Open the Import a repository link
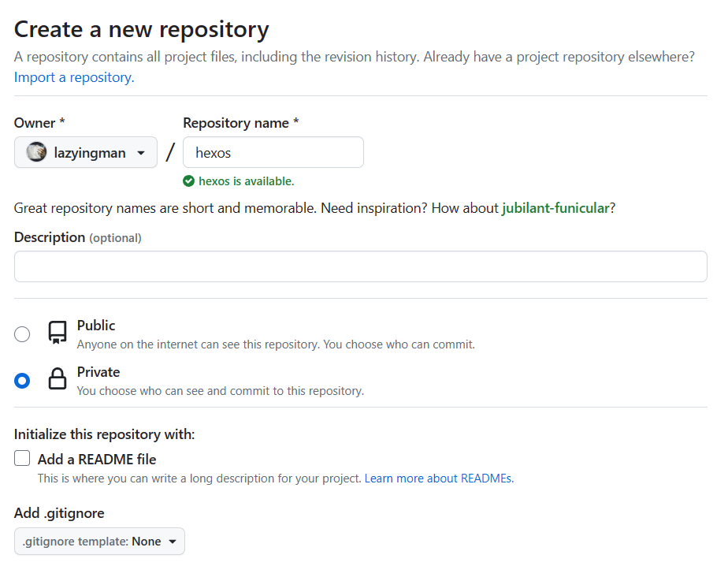The height and width of the screenshot is (566, 728). tap(74, 77)
